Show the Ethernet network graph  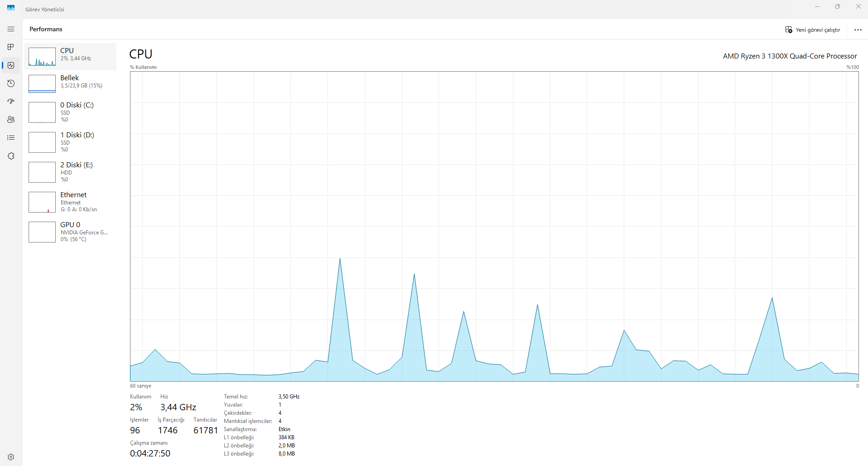coord(70,202)
